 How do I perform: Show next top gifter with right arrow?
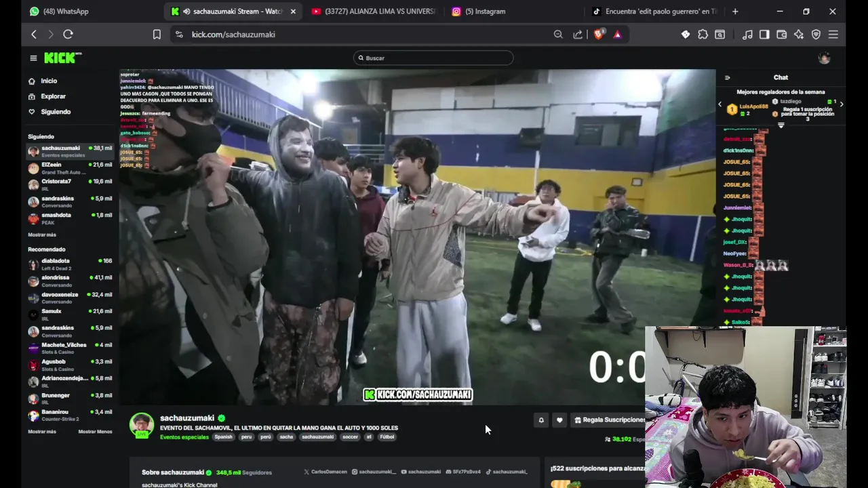[x=842, y=104]
